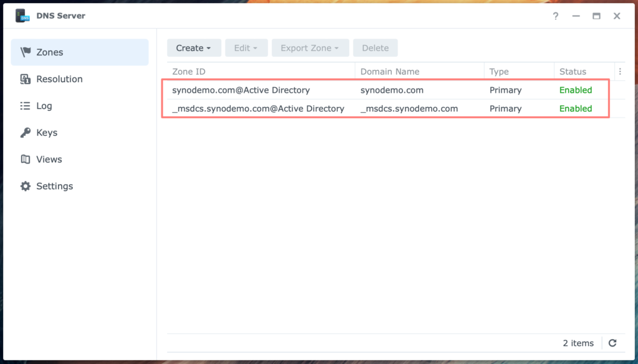Click the DNS Server app icon
Viewport: 638px width, 364px height.
[x=22, y=16]
